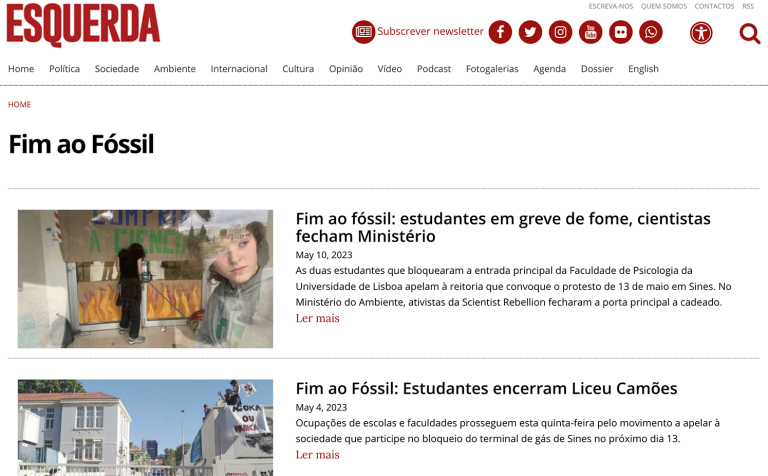Open the YouTube channel icon
This screenshot has width=768, height=476.
pyautogui.click(x=591, y=32)
